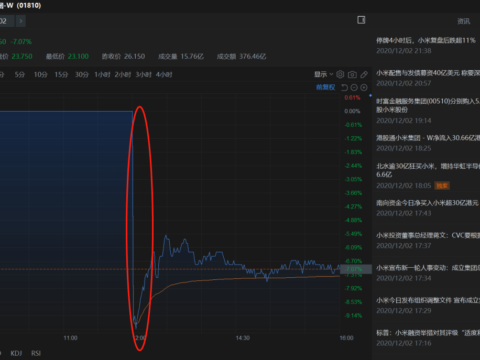Viewport: 480px width, 360px height.
Task: Go to next date arrow button
Action: 21,21
